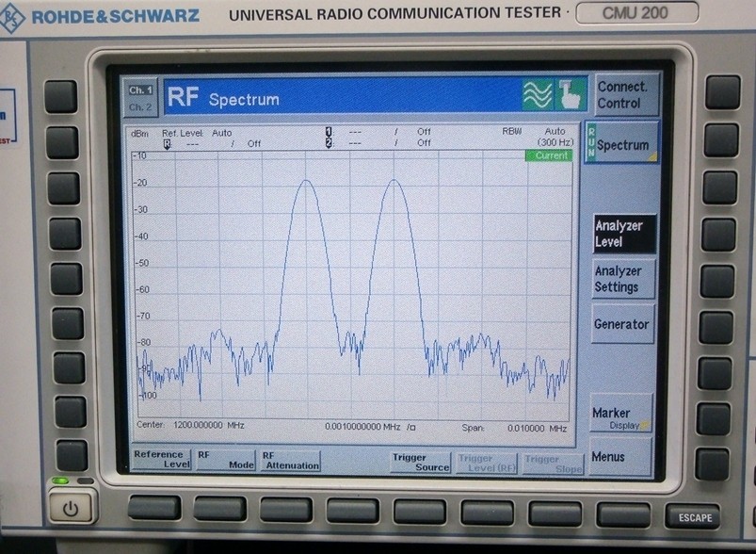
Task: Click the -50 y-axis label
Action: [x=141, y=263]
